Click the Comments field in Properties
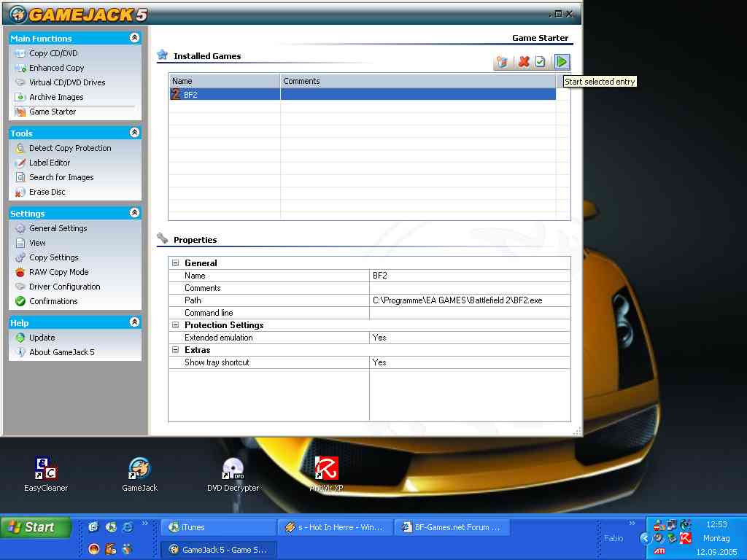The image size is (747, 560). (x=470, y=288)
